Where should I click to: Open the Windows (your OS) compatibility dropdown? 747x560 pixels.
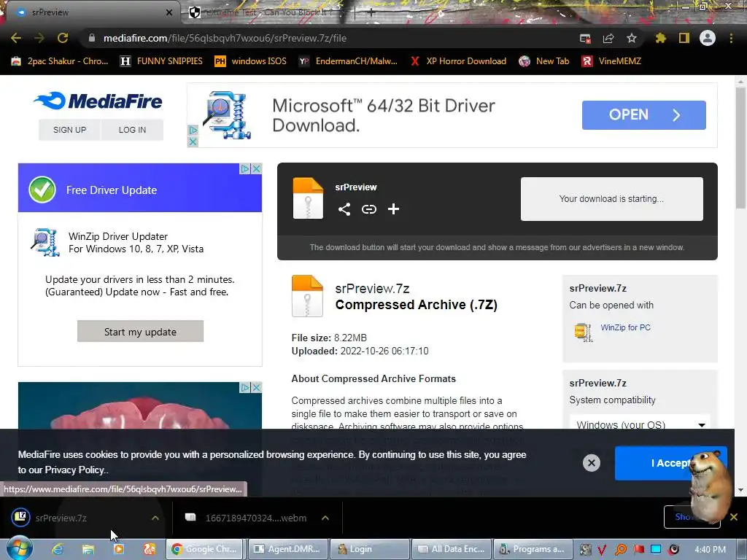coord(640,425)
